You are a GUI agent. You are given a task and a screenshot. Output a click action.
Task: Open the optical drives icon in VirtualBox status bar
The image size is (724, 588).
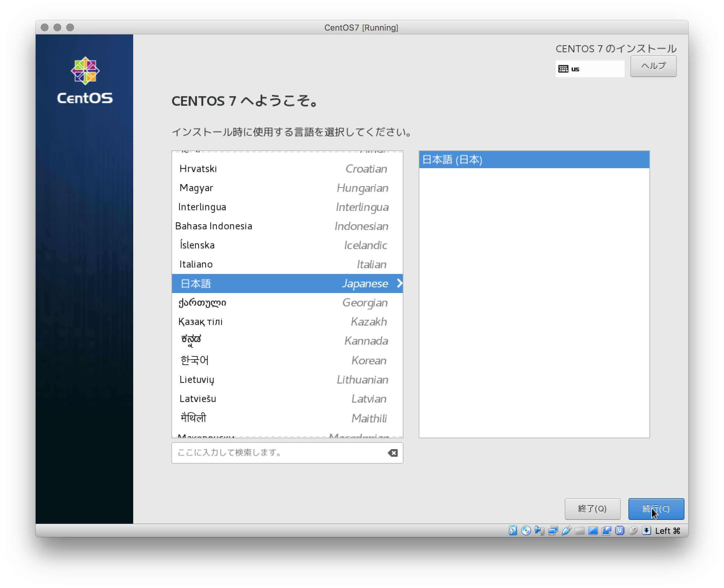tap(526, 530)
